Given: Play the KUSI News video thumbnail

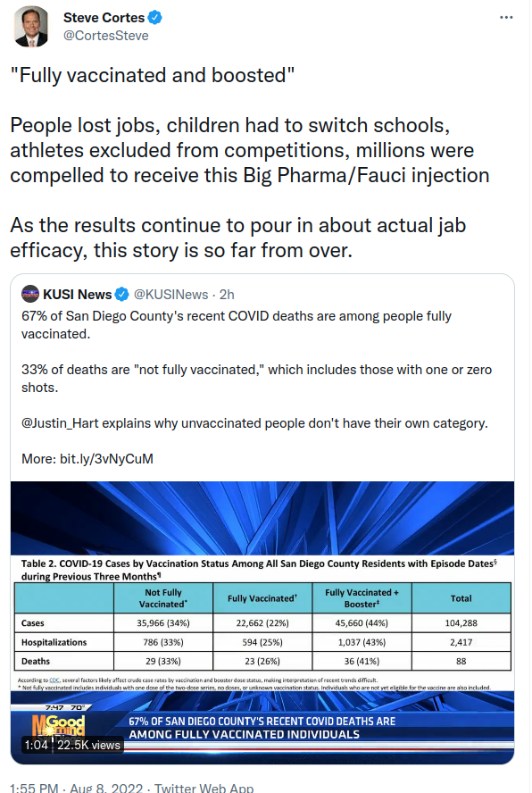Looking at the screenshot, I should click(x=262, y=622).
